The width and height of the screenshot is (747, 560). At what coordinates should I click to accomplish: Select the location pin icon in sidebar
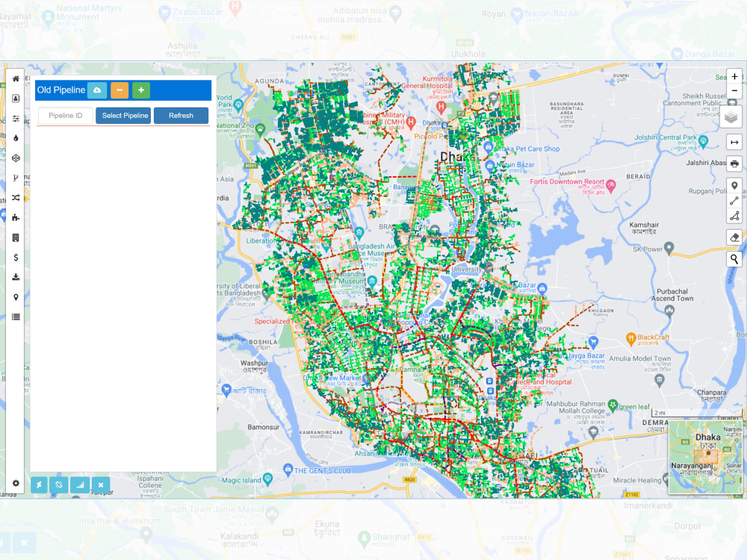(x=16, y=297)
